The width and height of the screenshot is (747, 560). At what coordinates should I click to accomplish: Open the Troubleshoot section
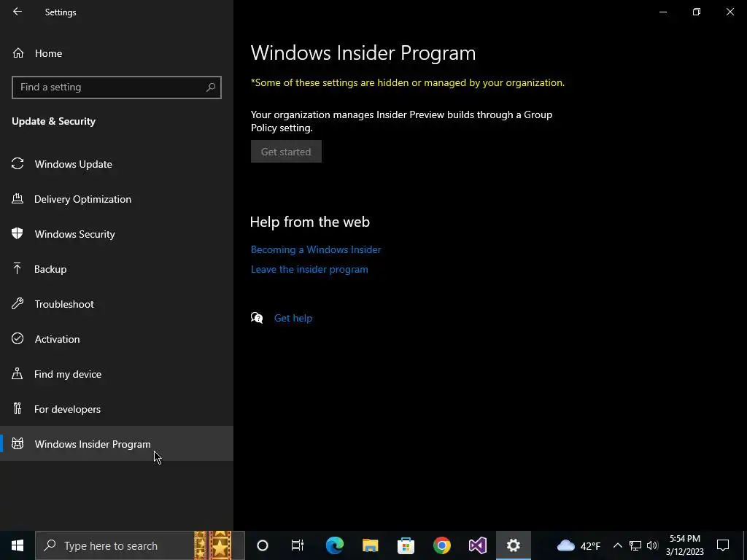117,304
